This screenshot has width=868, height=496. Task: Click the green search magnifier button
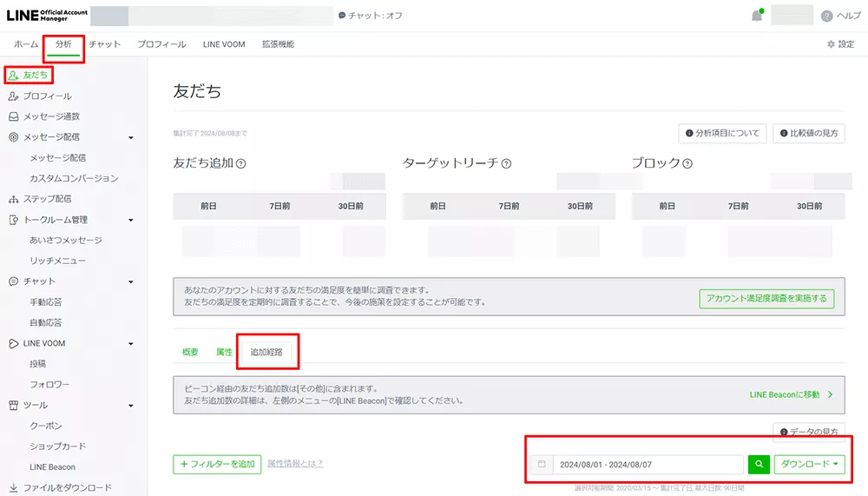tap(759, 465)
